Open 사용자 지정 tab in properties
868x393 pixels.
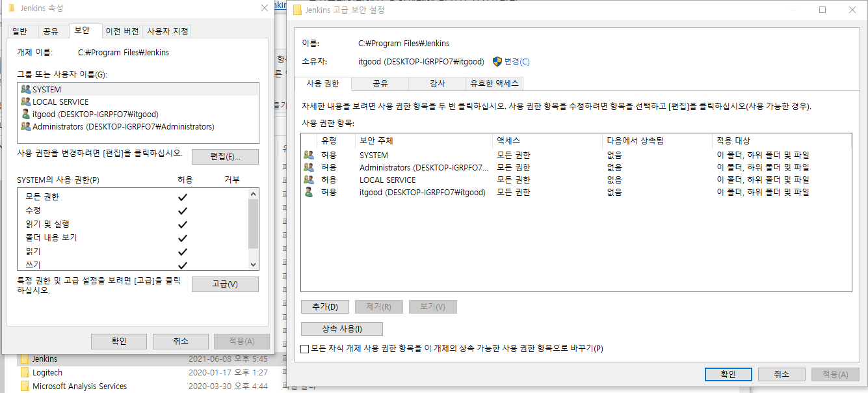[168, 31]
